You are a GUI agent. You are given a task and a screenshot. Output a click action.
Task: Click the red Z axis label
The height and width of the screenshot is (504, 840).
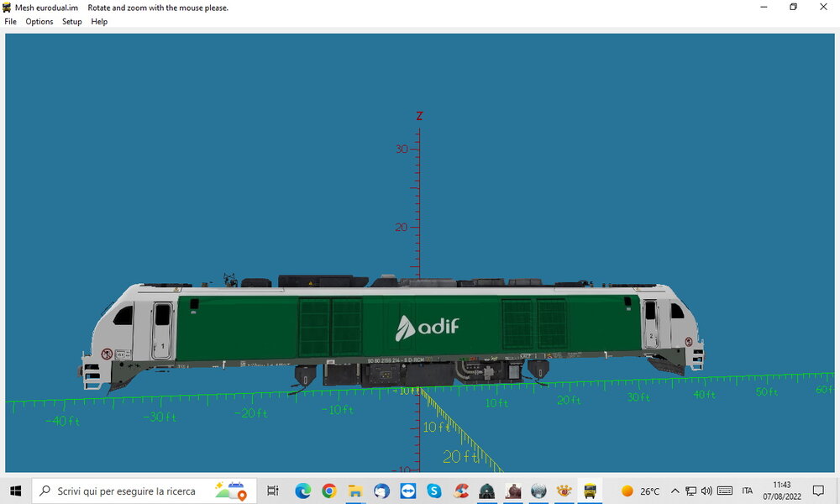(x=419, y=116)
